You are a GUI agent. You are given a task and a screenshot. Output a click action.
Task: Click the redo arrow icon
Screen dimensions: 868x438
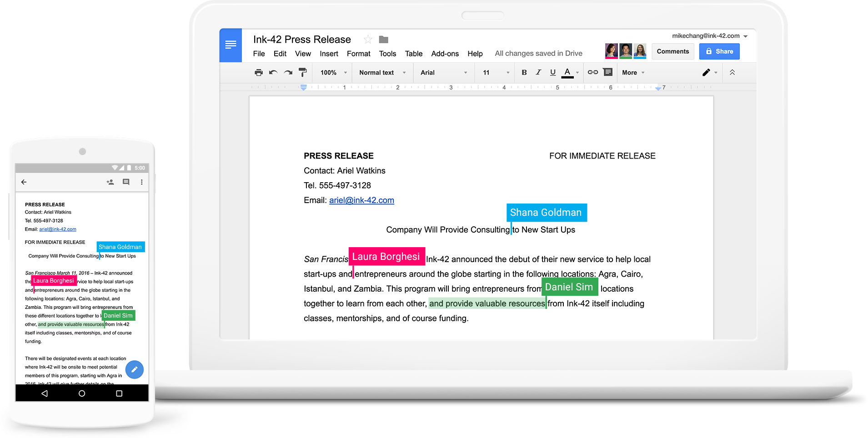pos(288,73)
